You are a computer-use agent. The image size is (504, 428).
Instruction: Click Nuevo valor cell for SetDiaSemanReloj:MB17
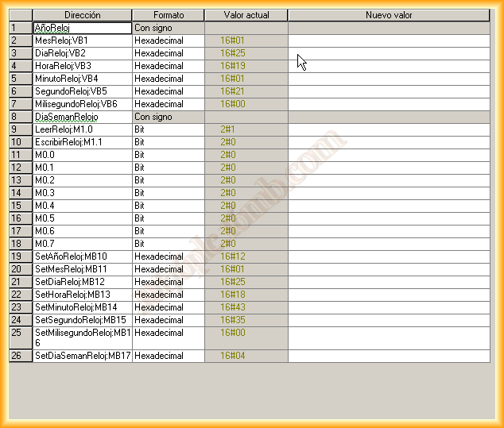coord(389,357)
